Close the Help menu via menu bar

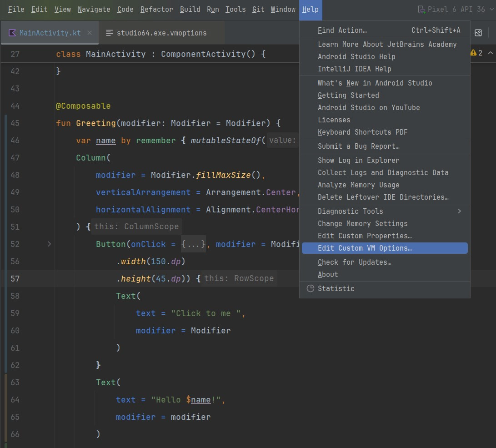tap(311, 10)
